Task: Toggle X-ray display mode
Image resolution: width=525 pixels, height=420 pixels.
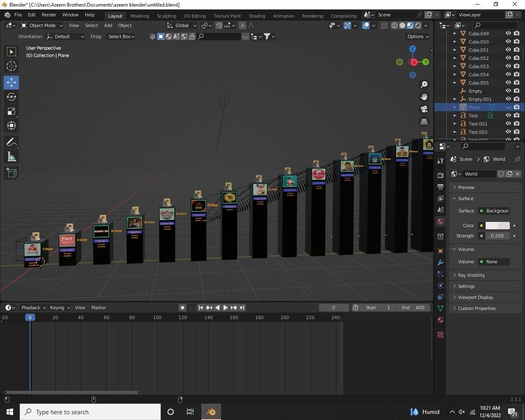Action: (384, 25)
